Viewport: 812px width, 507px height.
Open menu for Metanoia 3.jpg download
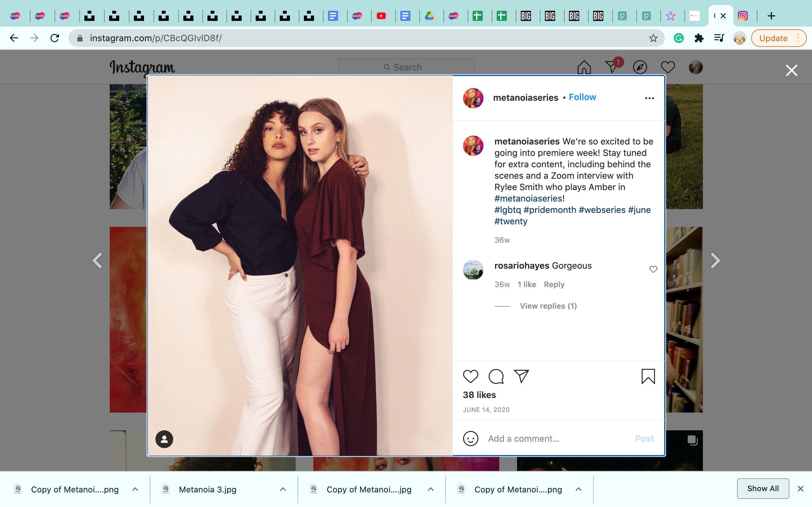(283, 489)
